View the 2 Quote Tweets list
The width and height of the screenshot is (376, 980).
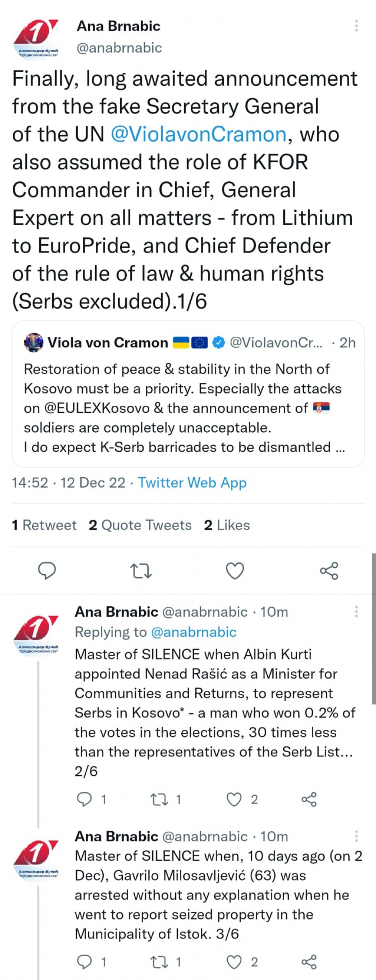(140, 525)
